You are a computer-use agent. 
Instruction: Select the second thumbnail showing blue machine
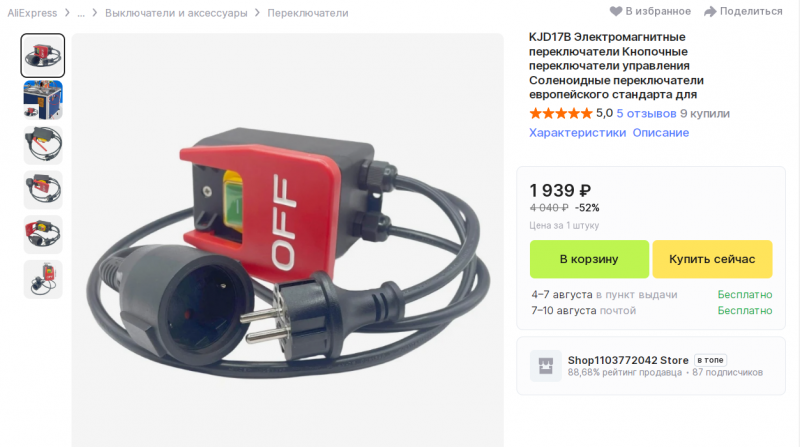43,100
